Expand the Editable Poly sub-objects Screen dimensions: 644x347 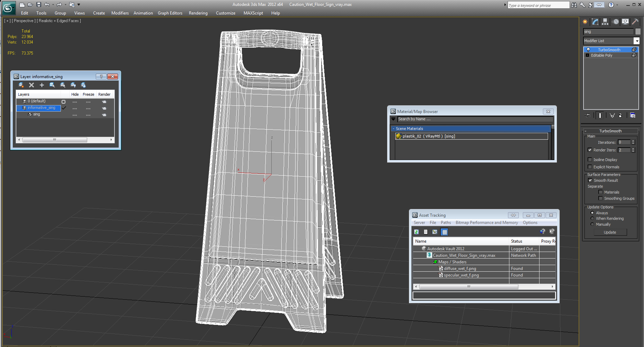pyautogui.click(x=587, y=55)
